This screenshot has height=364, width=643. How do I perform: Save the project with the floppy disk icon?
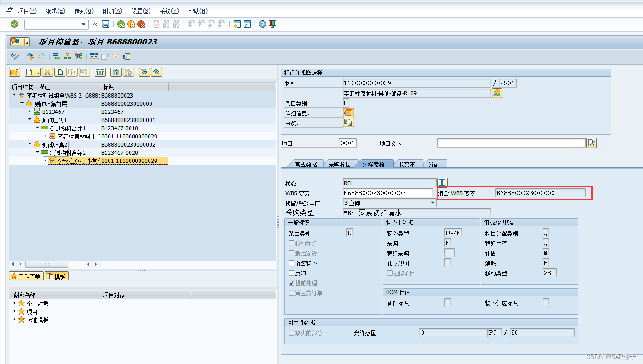(x=105, y=24)
